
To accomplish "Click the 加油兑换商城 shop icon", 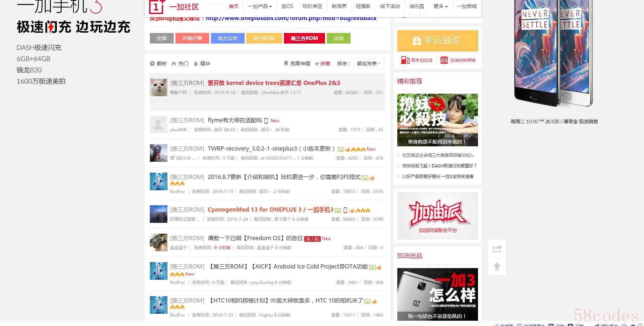I will [444, 60].
